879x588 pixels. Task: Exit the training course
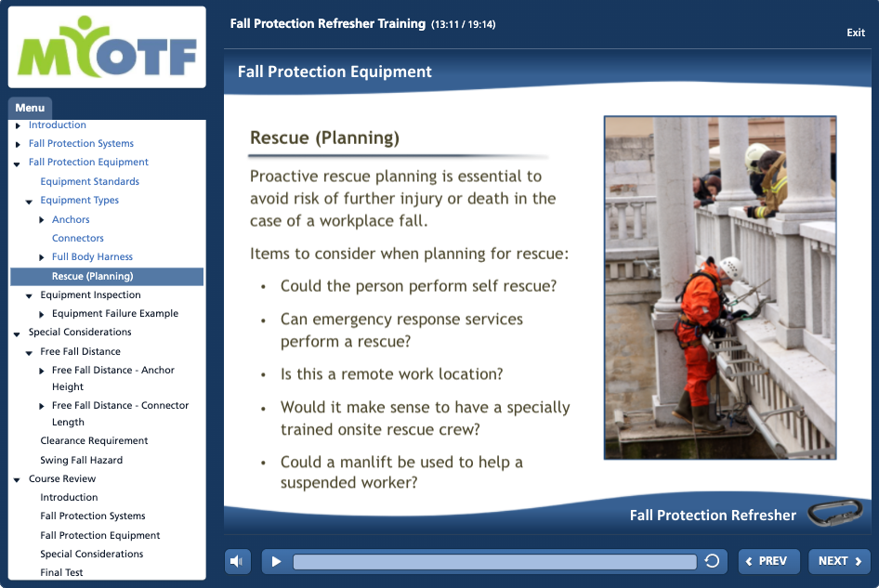pyautogui.click(x=856, y=33)
